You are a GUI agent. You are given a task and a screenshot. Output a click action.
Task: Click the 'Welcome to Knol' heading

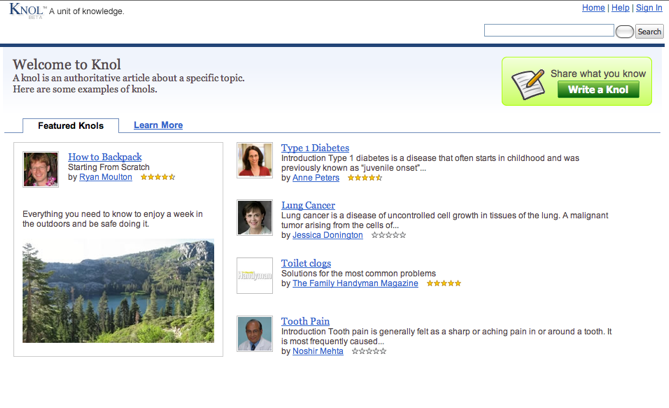67,64
